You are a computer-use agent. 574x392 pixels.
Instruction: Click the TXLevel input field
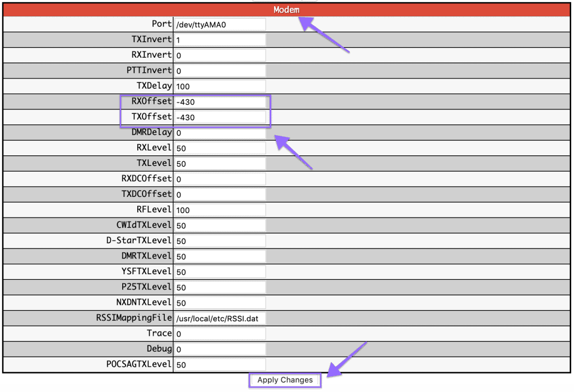click(x=220, y=164)
